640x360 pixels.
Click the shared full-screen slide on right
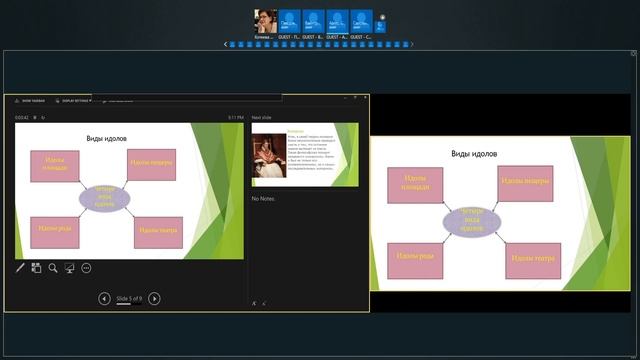(x=500, y=213)
